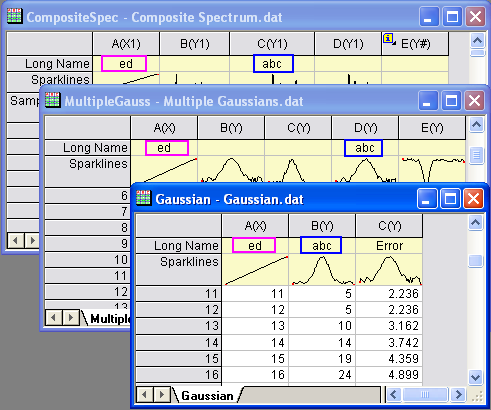Maximize the Gaussian window

[x=450, y=199]
